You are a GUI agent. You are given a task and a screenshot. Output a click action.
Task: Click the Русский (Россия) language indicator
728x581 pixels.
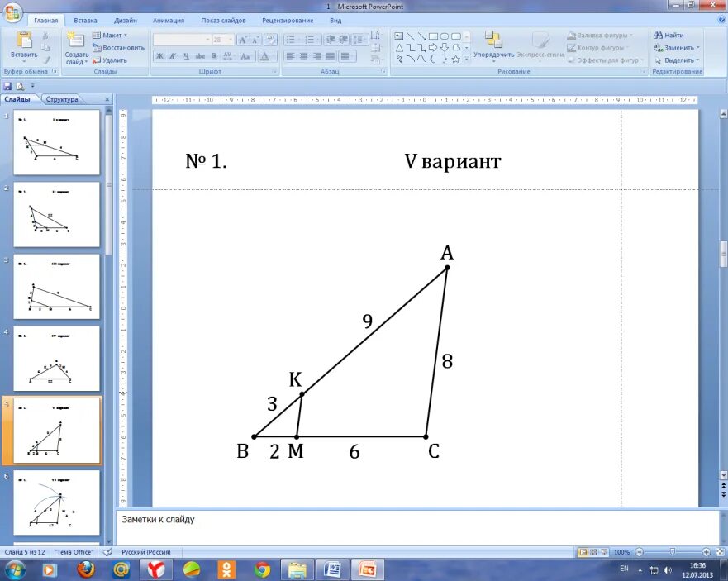(x=145, y=552)
